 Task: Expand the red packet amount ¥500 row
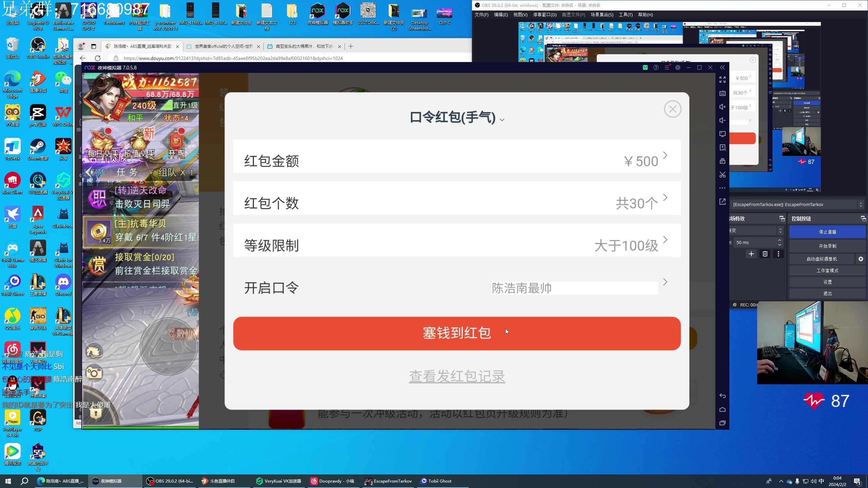(457, 156)
